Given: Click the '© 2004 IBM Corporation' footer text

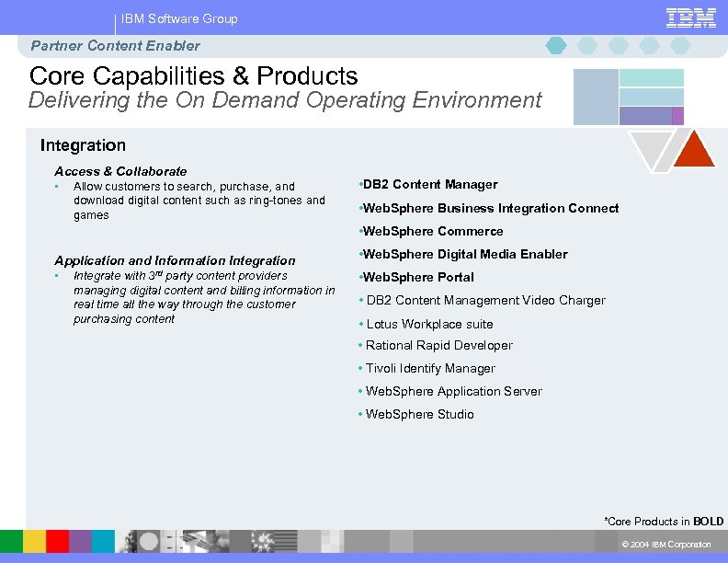Looking at the screenshot, I should (x=666, y=544).
